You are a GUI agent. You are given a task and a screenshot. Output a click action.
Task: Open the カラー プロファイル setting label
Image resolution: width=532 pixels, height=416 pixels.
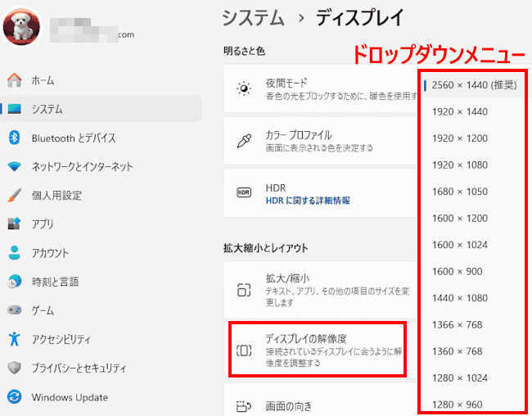tap(299, 135)
